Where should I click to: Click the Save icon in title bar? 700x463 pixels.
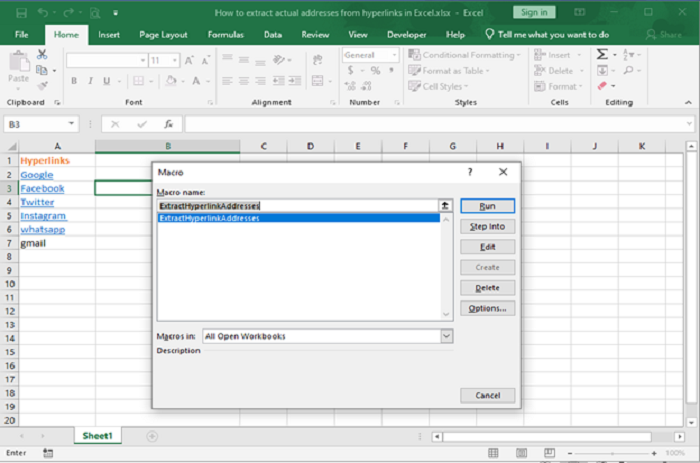(21, 13)
